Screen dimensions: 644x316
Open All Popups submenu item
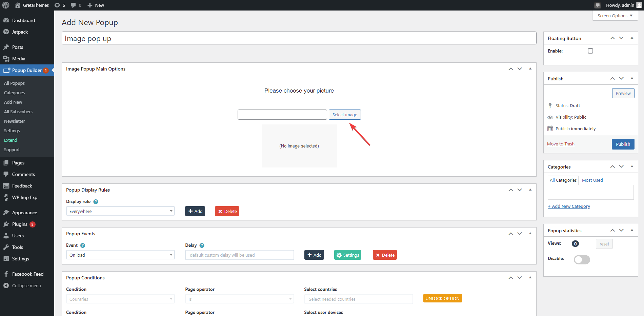[14, 83]
